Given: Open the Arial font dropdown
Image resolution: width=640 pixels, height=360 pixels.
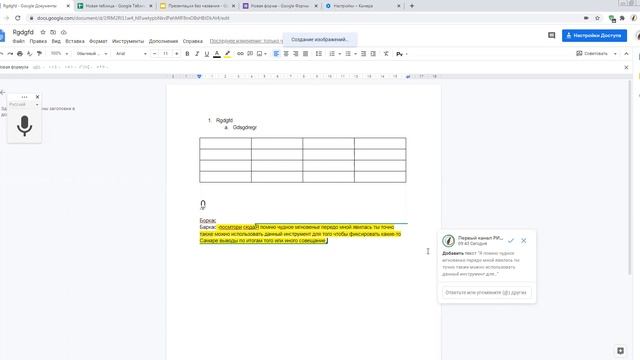Looking at the screenshot, I should click(x=131, y=54).
